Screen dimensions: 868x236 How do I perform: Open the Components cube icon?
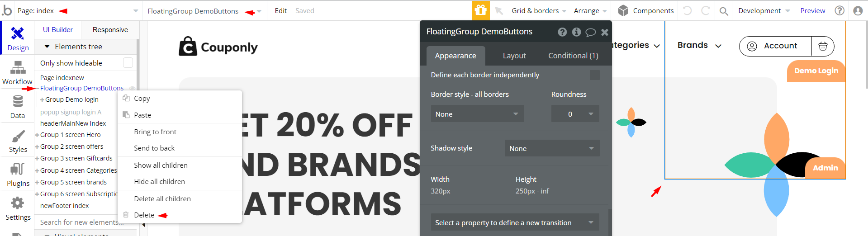point(623,10)
